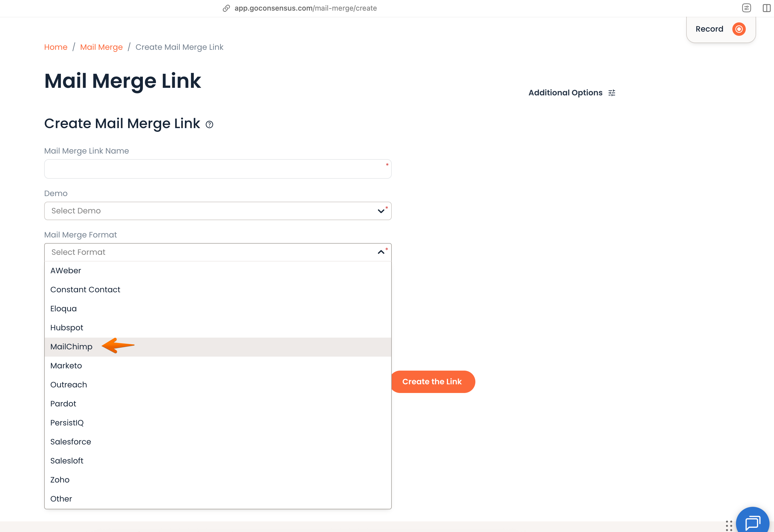This screenshot has height=532, width=774.
Task: Collapse the Select Format dropdown
Action: pyautogui.click(x=218, y=252)
